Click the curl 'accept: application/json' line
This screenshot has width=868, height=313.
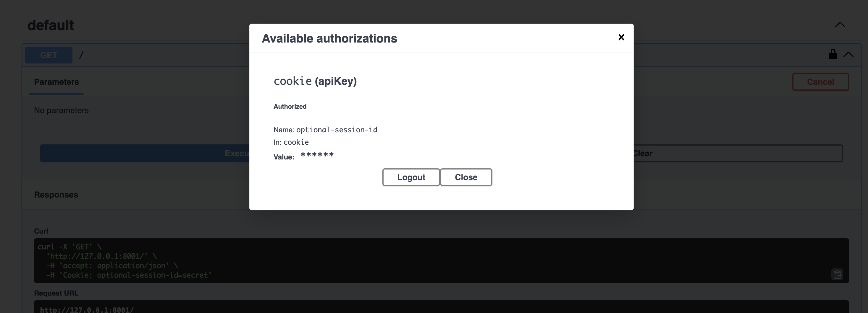[x=112, y=265]
